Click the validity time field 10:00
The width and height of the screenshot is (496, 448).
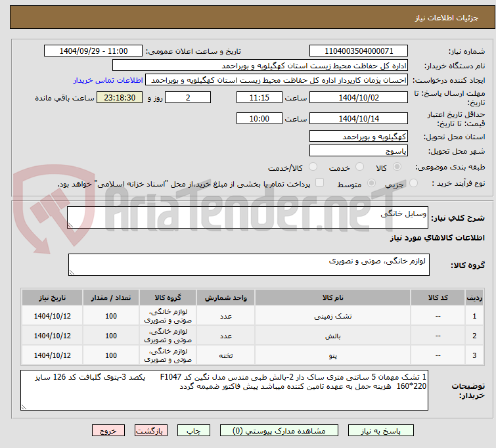point(259,118)
